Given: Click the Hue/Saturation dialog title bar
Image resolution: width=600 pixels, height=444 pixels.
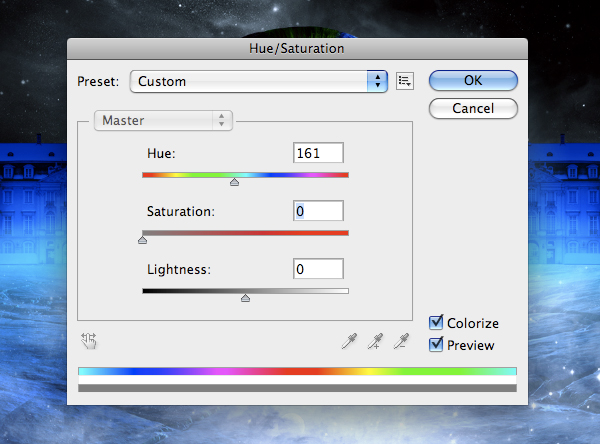Looking at the screenshot, I should [x=297, y=49].
